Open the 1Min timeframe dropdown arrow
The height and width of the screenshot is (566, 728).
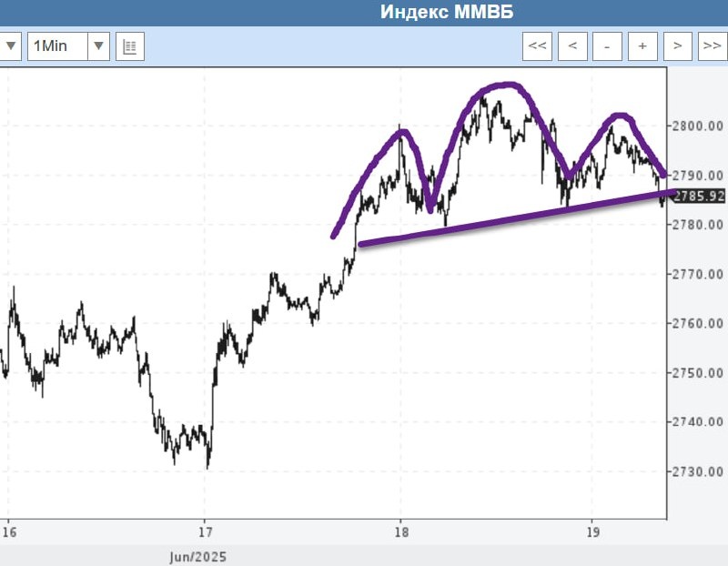(x=98, y=46)
